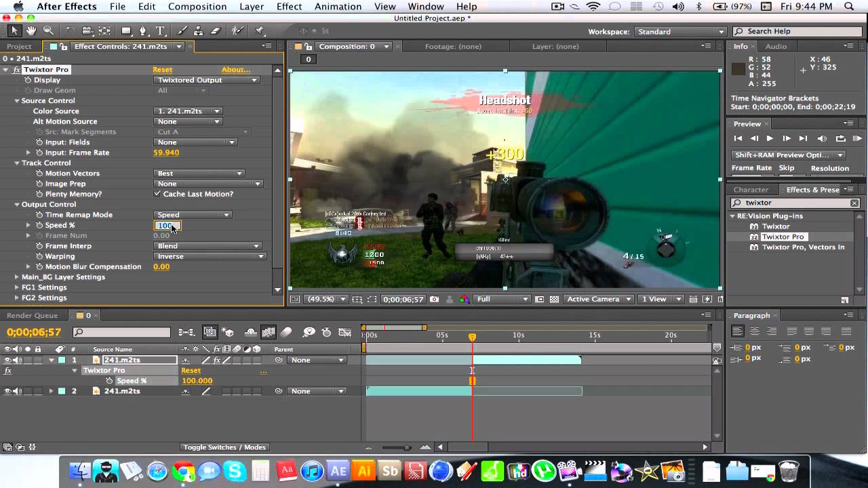Click Toggle Switches / Modes button
Viewport: 868px width, 488px height.
224,447
